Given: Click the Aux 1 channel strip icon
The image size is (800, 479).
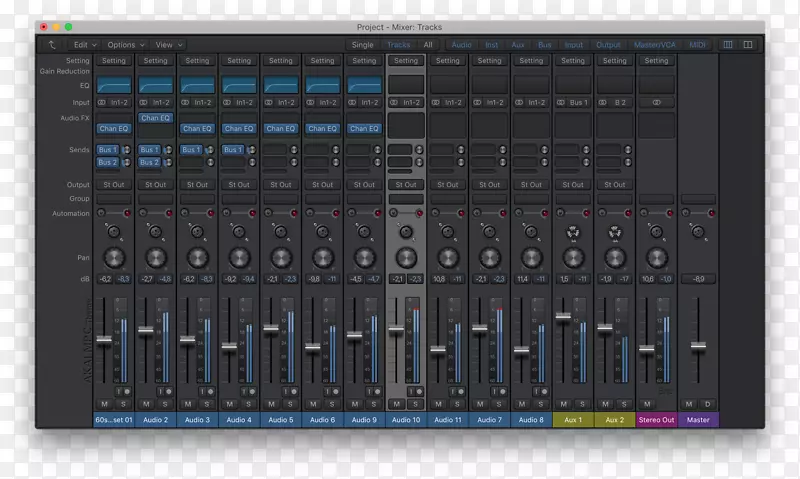Looking at the screenshot, I should click(572, 232).
